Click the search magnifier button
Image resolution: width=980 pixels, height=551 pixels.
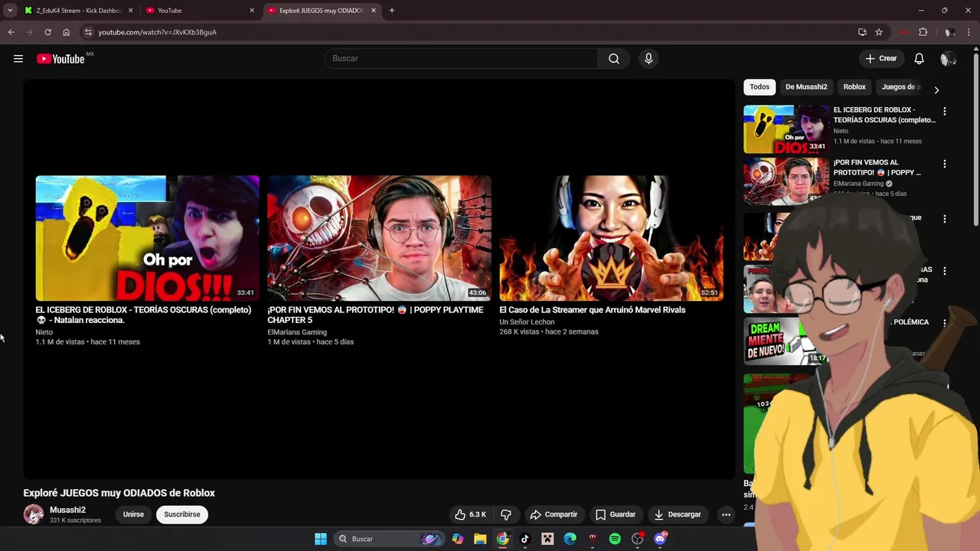click(x=614, y=59)
